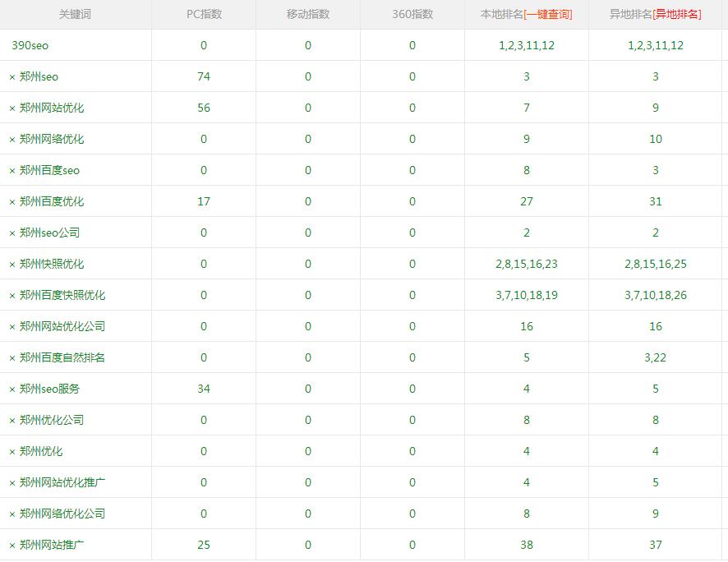The height and width of the screenshot is (562, 728).
Task: Click the 关键词 column header
Action: pos(75,14)
